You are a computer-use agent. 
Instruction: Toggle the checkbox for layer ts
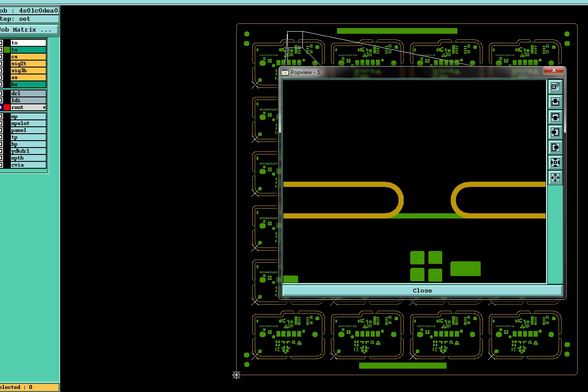[x=1, y=50]
